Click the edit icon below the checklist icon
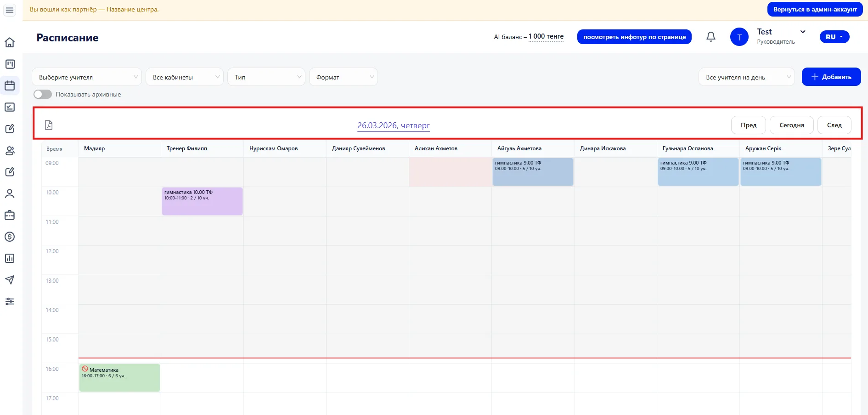 (10, 129)
